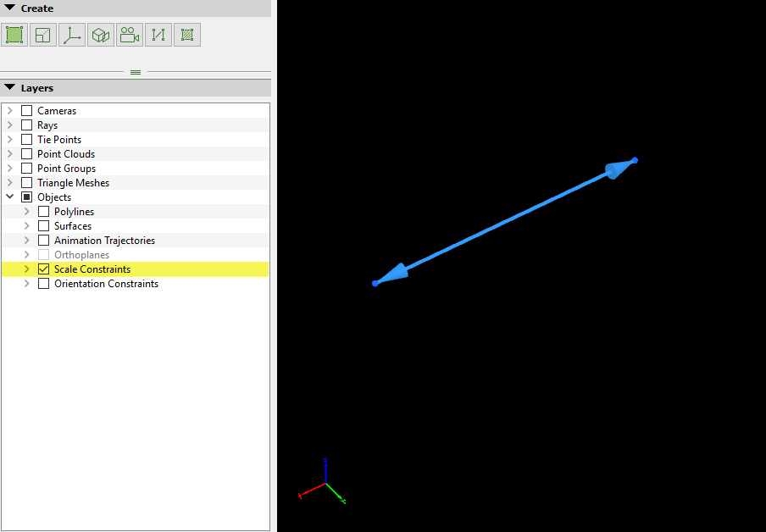Viewport: 766px width, 532px height.
Task: Select the Orientation Constraints tree item
Action: pyautogui.click(x=106, y=284)
